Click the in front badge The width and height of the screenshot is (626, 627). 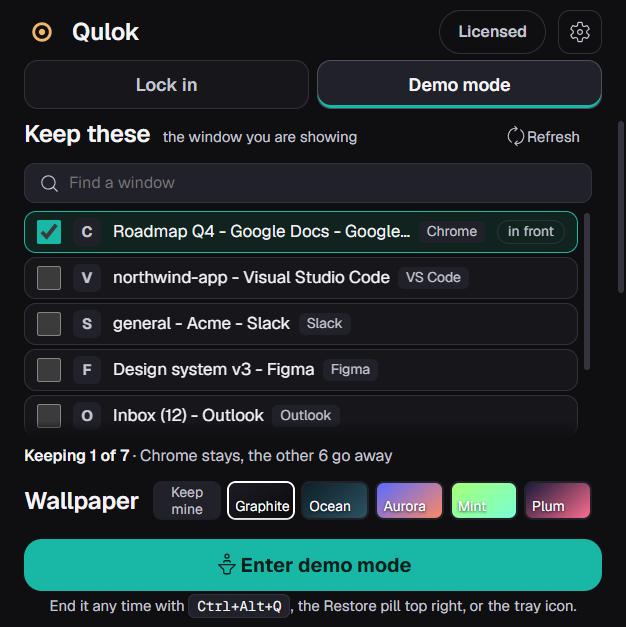(x=530, y=232)
